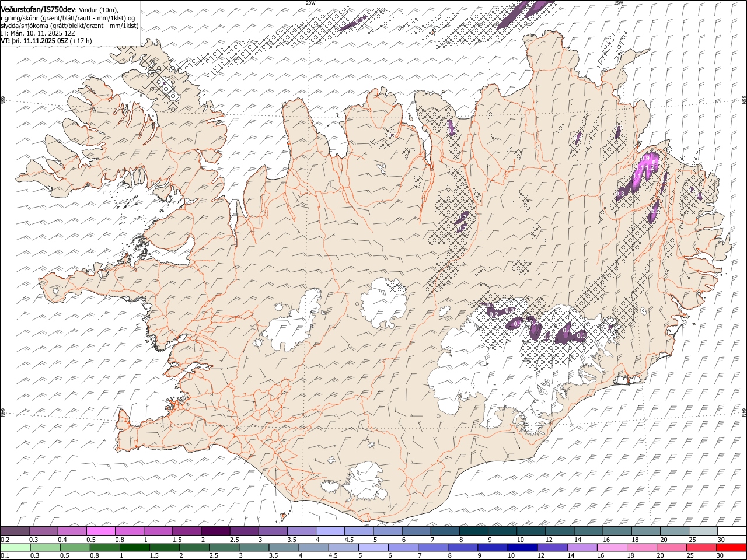Click the 'Veðurstofan/IS750dev' title

(x=38, y=9)
